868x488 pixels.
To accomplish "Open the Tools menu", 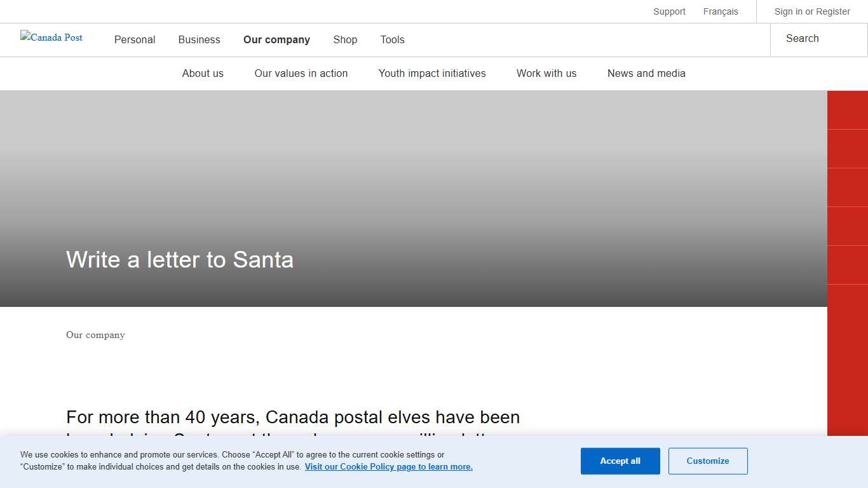I will tap(392, 39).
